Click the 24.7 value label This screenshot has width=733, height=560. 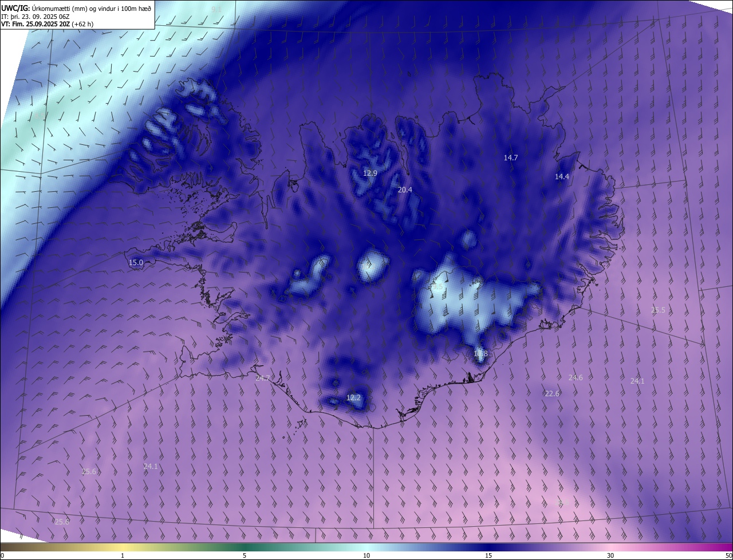(262, 378)
